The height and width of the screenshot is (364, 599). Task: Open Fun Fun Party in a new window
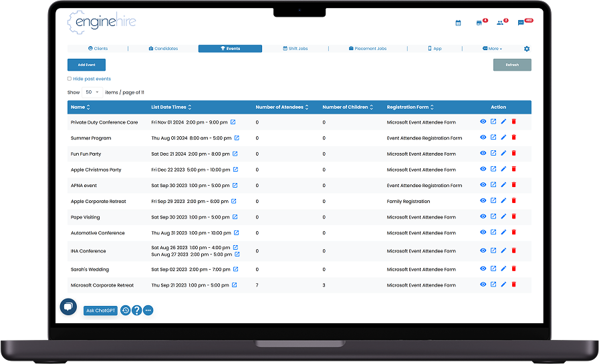pyautogui.click(x=493, y=153)
